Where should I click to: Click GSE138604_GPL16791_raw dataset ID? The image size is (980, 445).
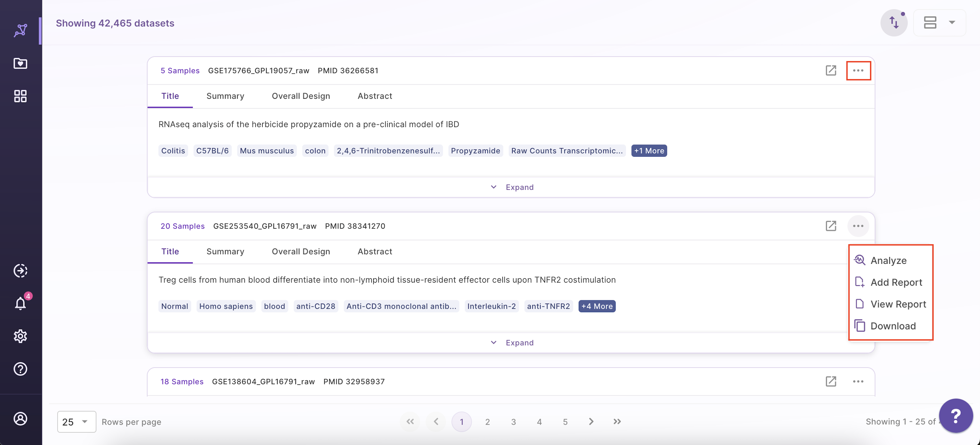[263, 381]
